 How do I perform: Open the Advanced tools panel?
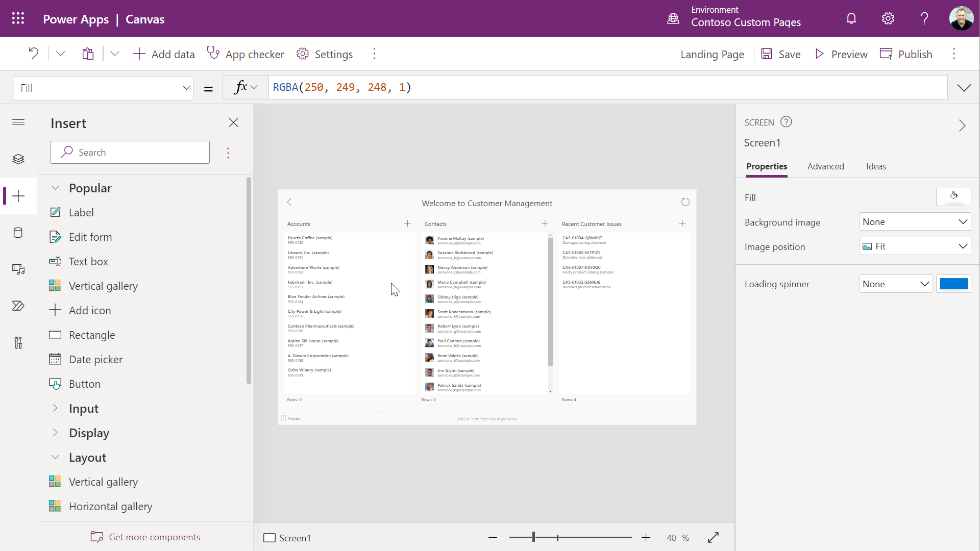coord(18,343)
